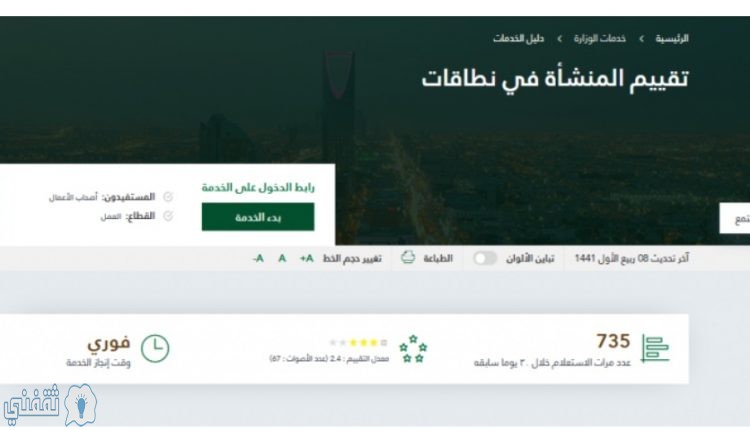The width and height of the screenshot is (750, 430).
Task: Click the check icon beside القطاع
Action: point(168,216)
